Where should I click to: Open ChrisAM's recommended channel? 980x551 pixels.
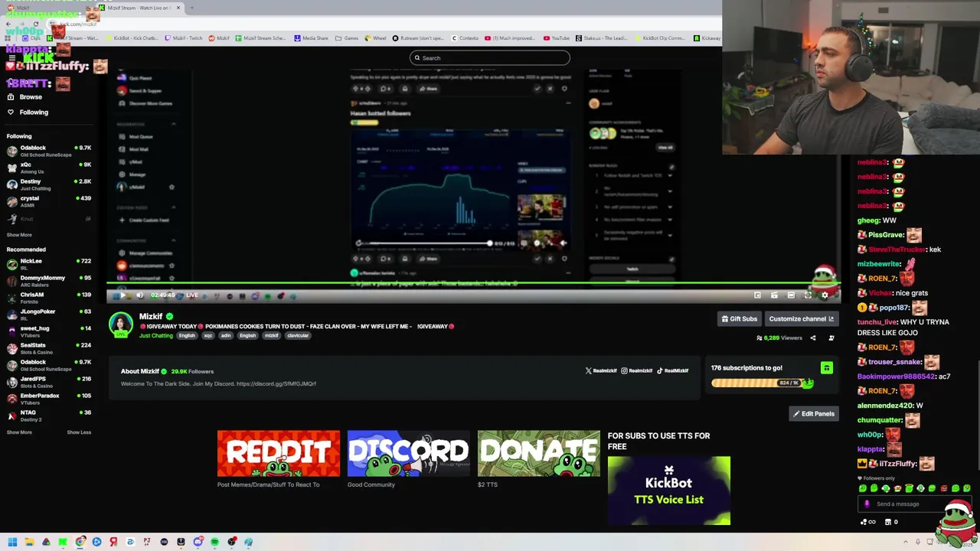(x=48, y=298)
